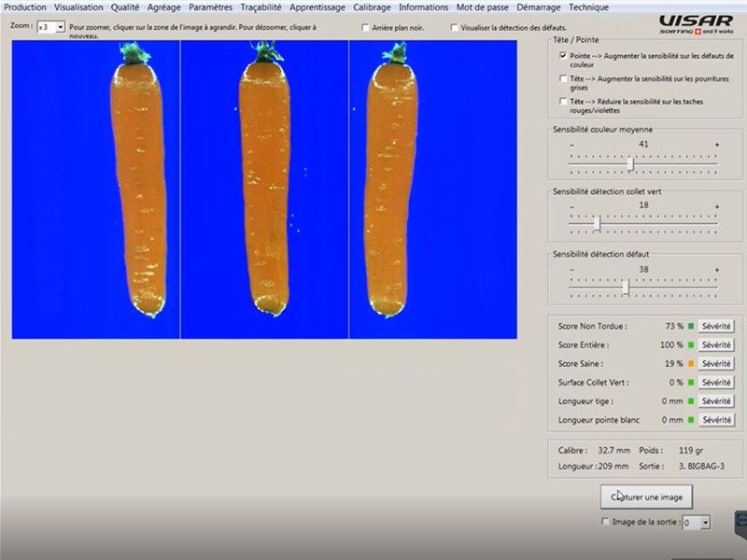Open the Apprentissage menu
747x560 pixels.
click(x=317, y=7)
